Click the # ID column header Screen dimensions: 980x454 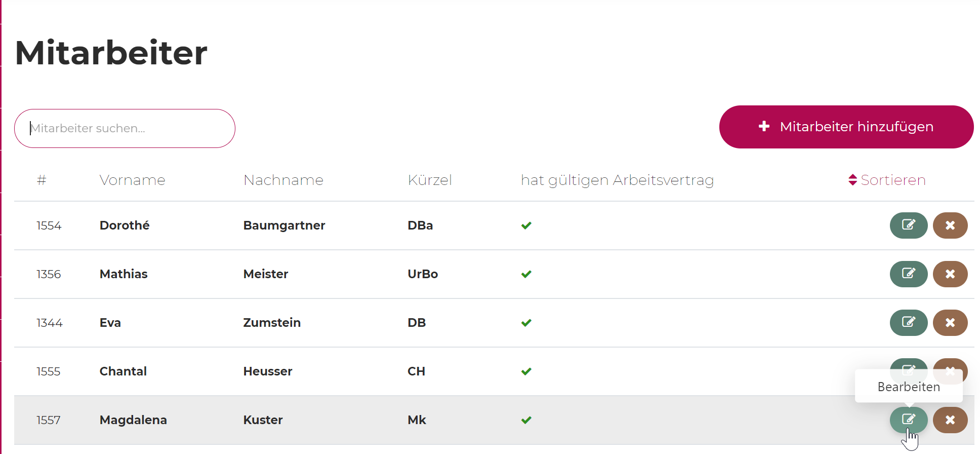click(x=42, y=180)
